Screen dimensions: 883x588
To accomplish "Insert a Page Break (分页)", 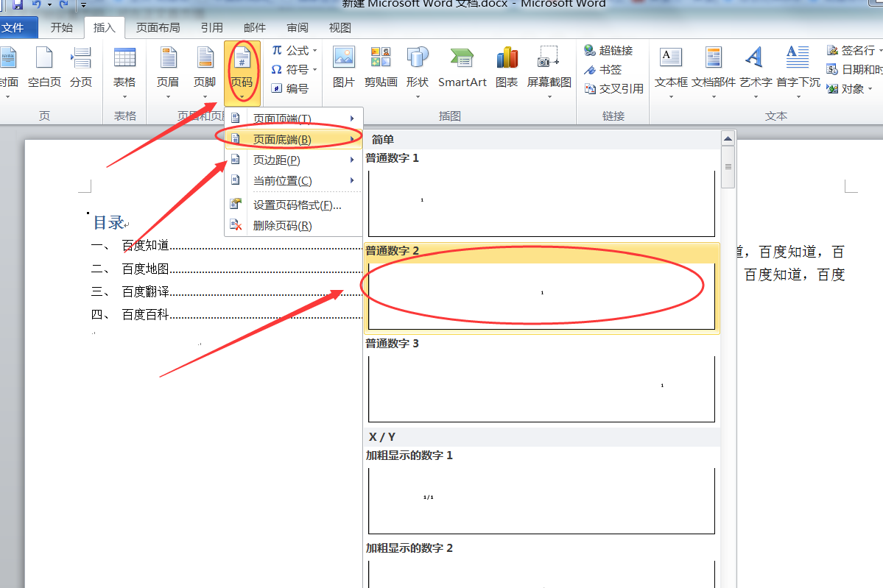I will coord(81,68).
